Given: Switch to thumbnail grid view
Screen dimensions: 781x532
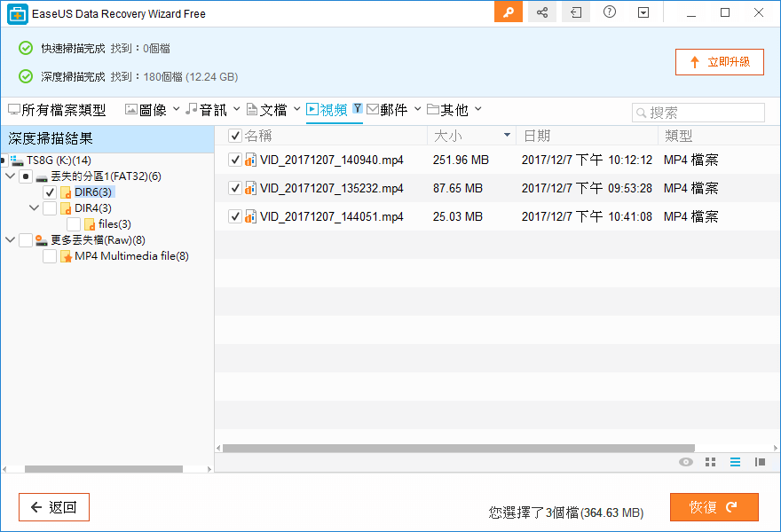Looking at the screenshot, I should pos(710,462).
